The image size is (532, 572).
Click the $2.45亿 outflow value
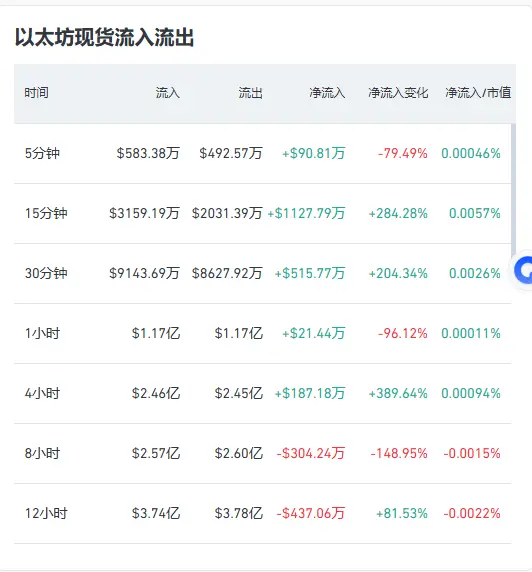tap(239, 393)
